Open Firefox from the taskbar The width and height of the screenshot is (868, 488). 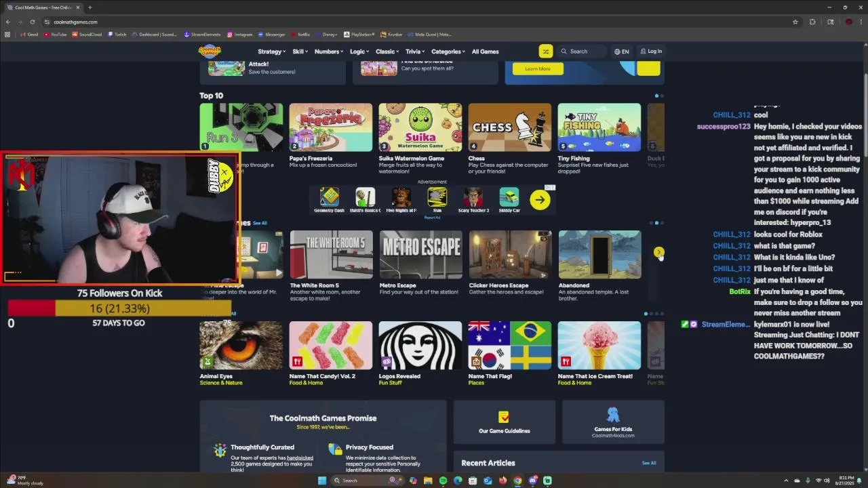pyautogui.click(x=502, y=481)
